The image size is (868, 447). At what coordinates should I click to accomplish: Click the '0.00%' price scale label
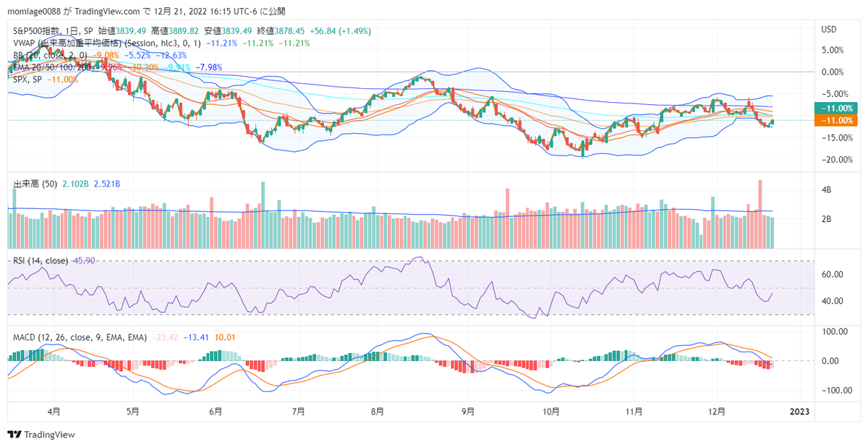click(833, 72)
